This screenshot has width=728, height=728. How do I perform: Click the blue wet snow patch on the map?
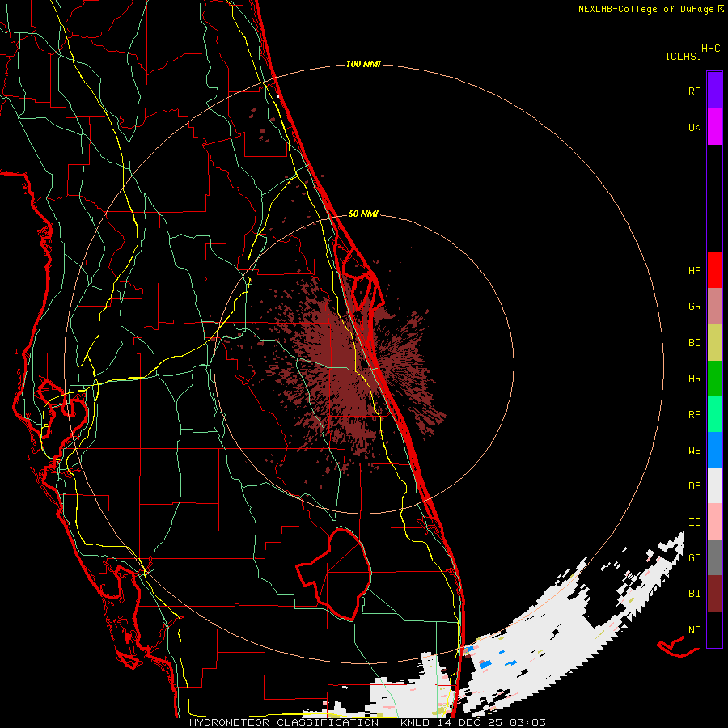[485, 665]
